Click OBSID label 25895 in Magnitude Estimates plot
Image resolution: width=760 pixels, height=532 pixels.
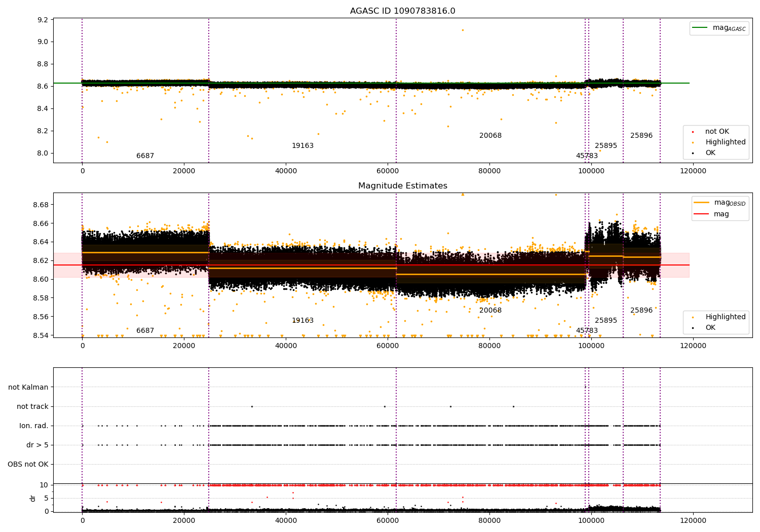click(606, 321)
